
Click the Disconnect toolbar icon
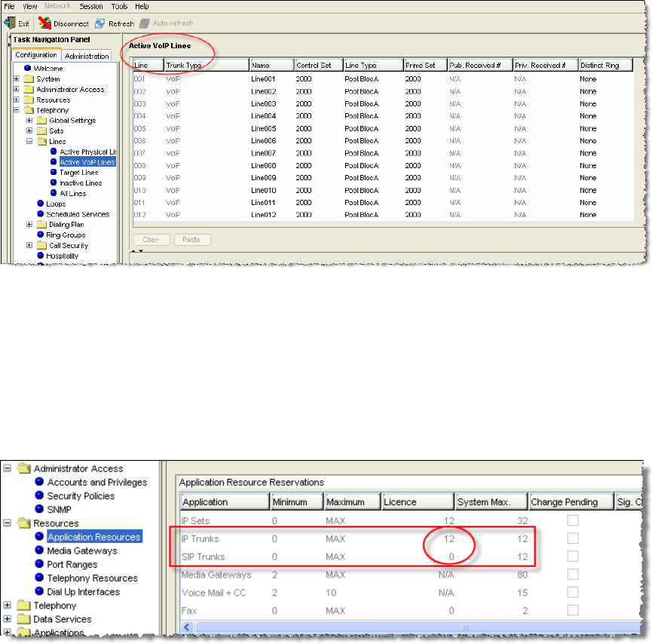44,23
